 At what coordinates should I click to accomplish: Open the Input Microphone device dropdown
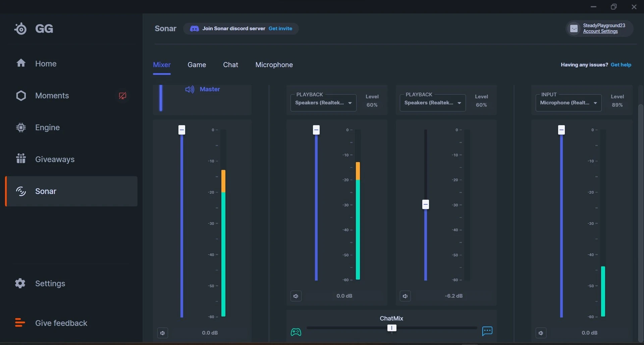(x=569, y=103)
